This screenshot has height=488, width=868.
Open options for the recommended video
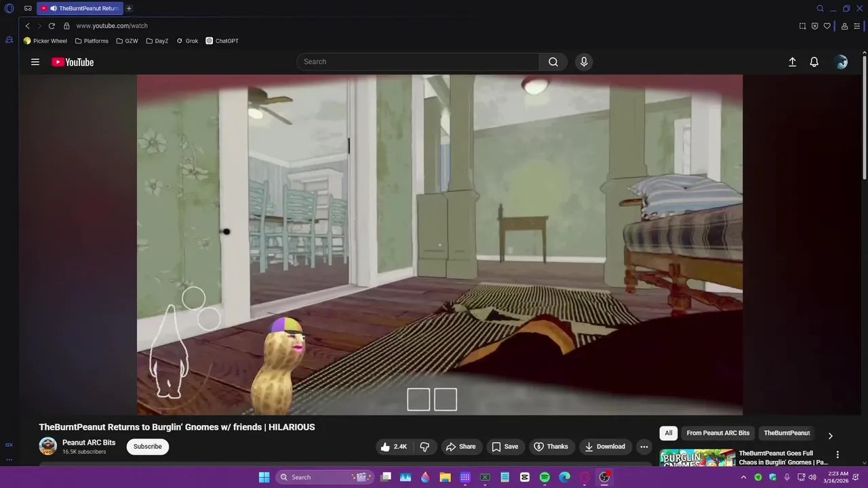(837, 455)
